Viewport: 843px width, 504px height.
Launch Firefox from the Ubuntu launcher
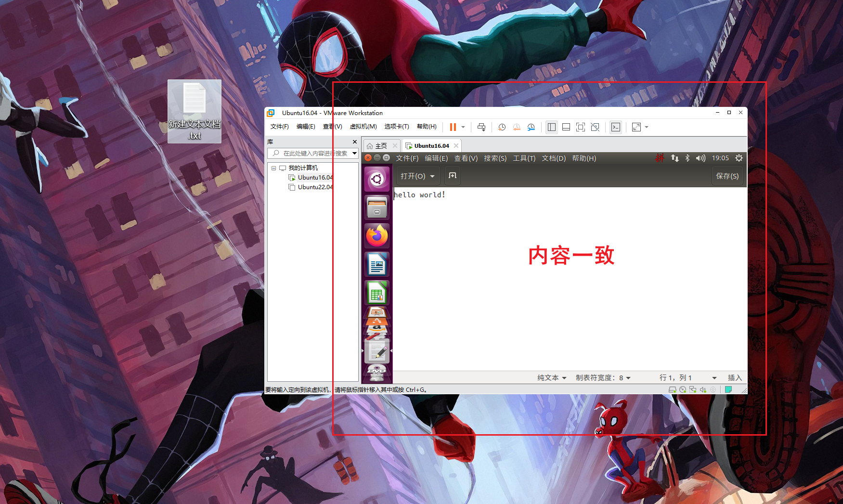377,236
